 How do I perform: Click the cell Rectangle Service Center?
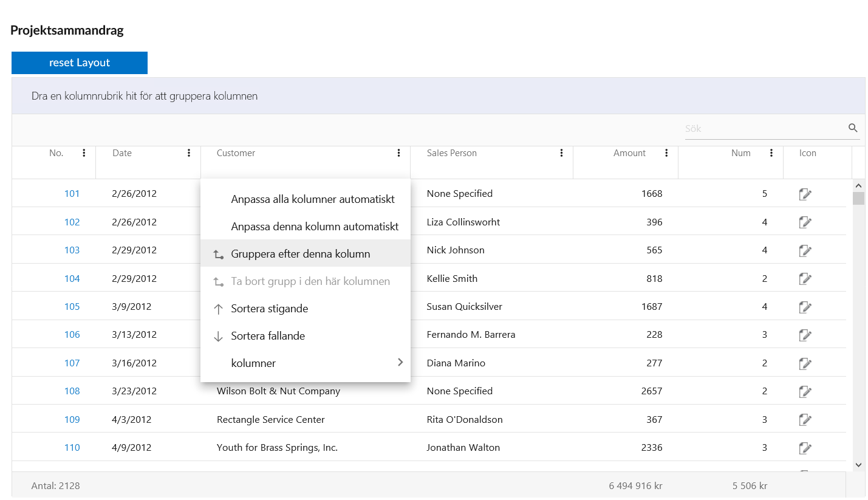tap(271, 420)
